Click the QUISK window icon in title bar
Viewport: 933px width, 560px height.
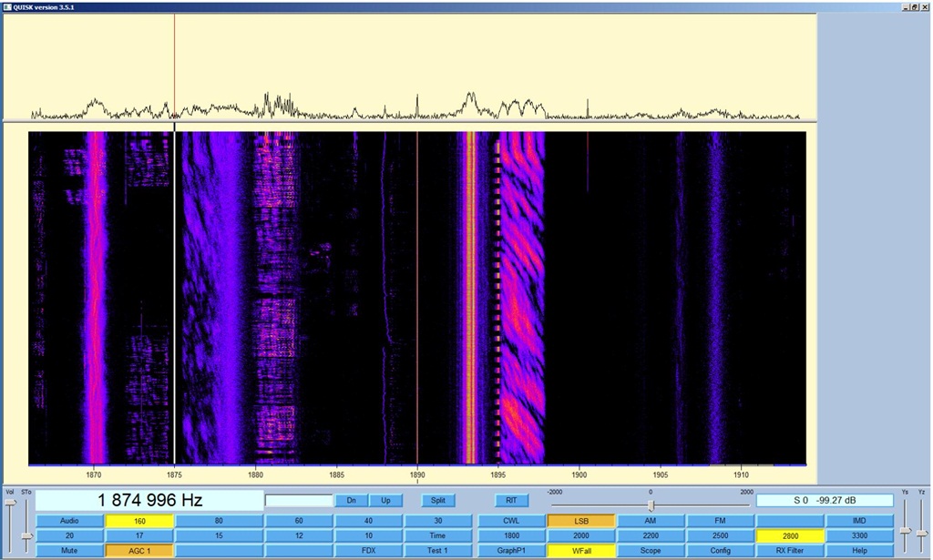(x=7, y=7)
